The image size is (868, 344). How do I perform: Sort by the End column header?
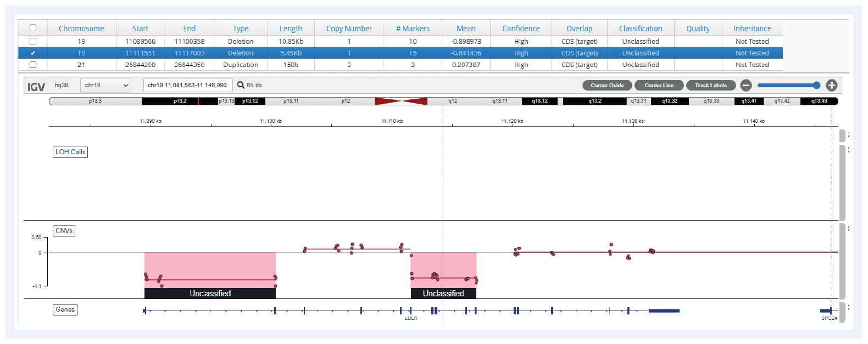click(x=190, y=29)
